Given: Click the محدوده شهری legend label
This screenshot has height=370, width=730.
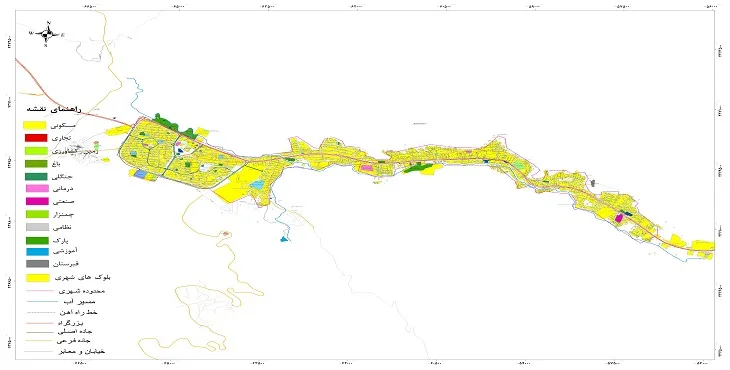Looking at the screenshot, I should click(x=82, y=291).
